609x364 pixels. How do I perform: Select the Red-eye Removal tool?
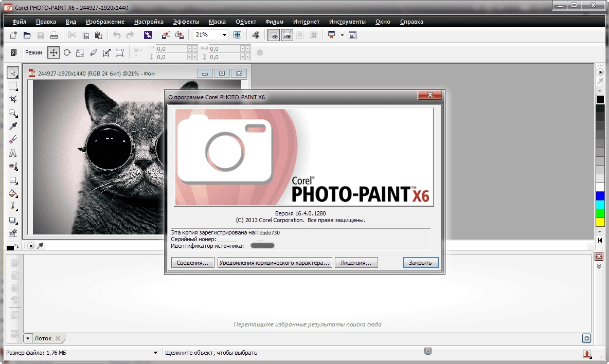point(13,167)
